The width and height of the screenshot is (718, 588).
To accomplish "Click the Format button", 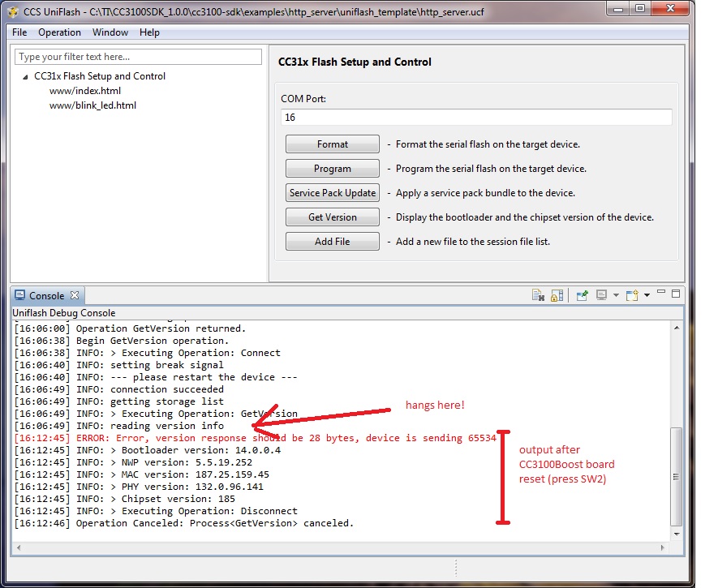I will (333, 144).
